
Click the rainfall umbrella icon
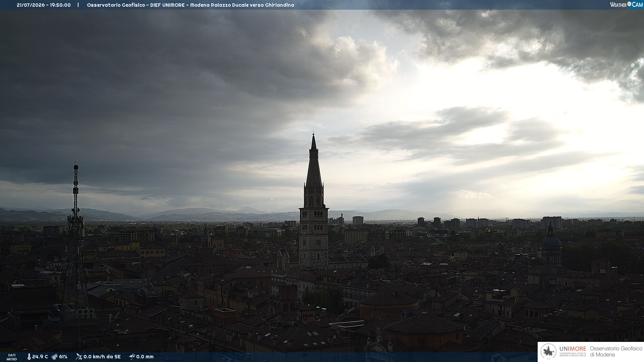click(x=132, y=357)
